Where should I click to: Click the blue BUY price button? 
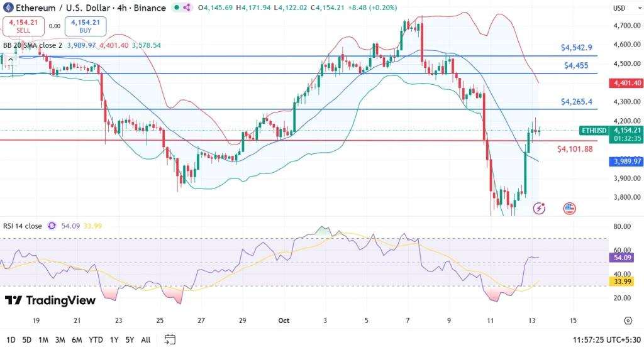click(x=86, y=26)
